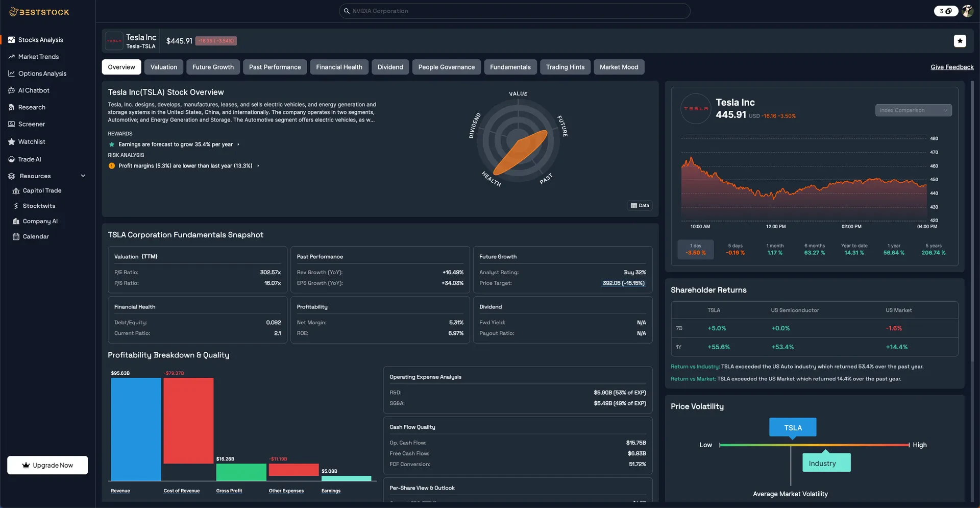Open the Calendar resource
Screen dimensions: 980x508
click(x=37, y=236)
